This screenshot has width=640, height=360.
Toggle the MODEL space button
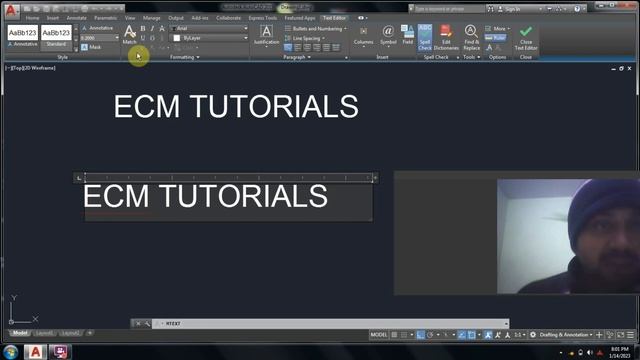(378, 335)
